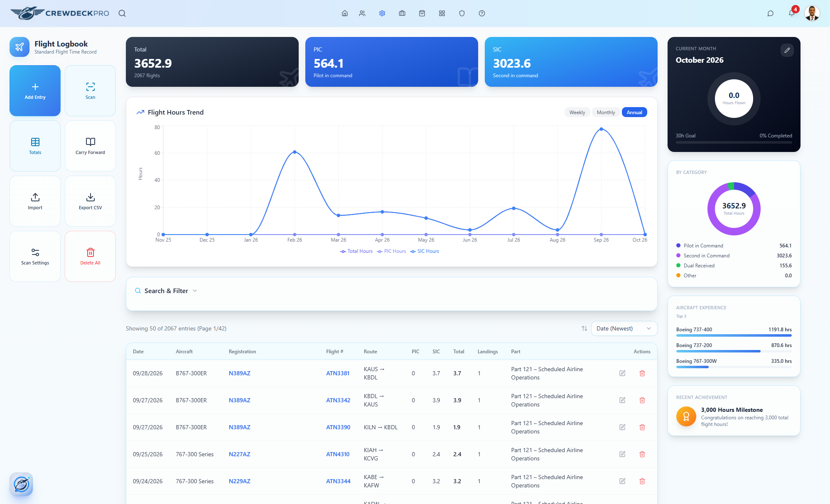Edit the ATN4310 flight entry
This screenshot has width=830, height=504.
click(x=622, y=454)
